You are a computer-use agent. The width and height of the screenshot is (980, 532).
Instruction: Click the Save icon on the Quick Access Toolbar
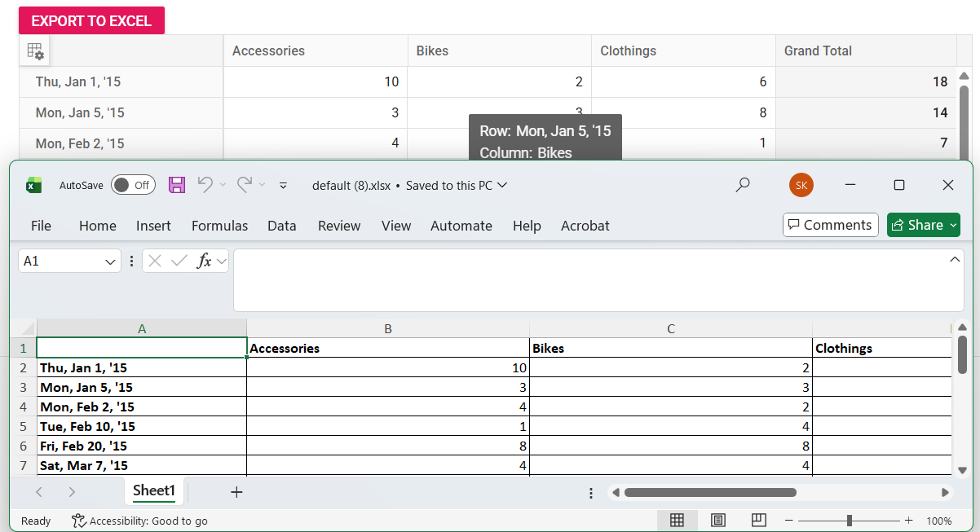177,185
